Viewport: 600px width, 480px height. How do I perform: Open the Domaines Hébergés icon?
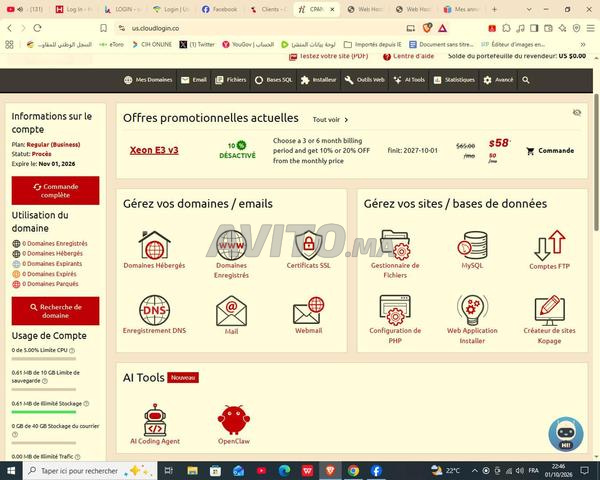tap(154, 245)
